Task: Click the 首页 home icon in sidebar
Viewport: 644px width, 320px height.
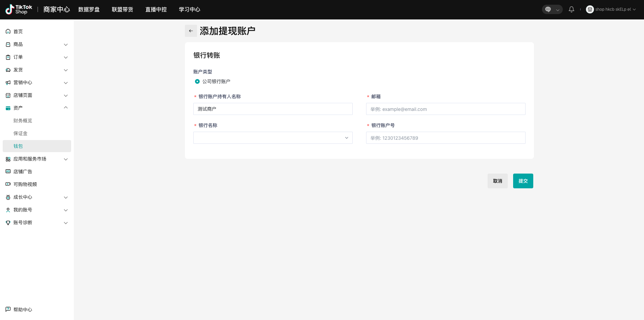Action: (x=8, y=31)
